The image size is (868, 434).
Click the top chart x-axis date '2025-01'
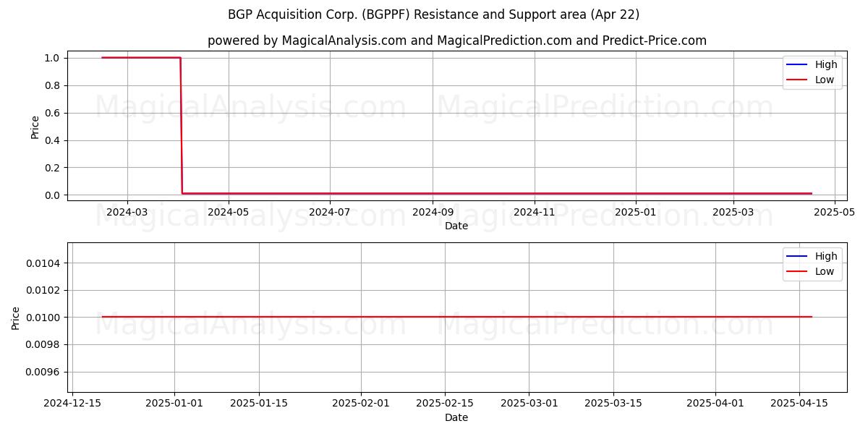tap(636, 212)
